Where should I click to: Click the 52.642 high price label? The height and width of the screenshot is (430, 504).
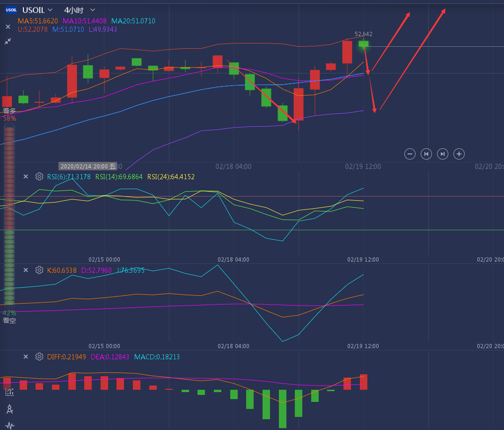(x=364, y=34)
